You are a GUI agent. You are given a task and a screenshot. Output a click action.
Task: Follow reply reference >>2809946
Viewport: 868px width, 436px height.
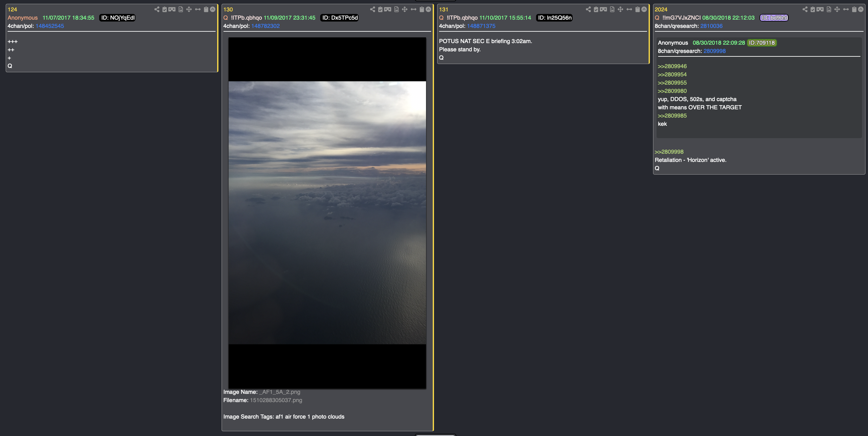pos(672,66)
